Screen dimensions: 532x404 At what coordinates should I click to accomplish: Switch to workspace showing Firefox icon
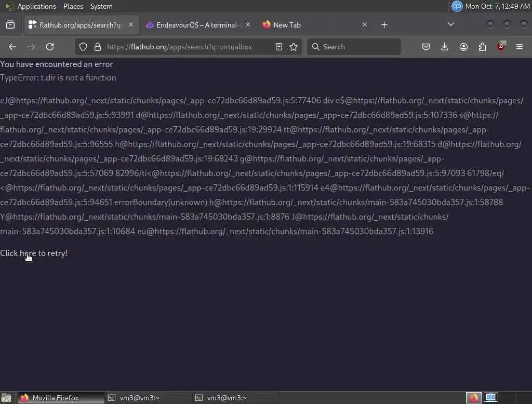point(474,398)
